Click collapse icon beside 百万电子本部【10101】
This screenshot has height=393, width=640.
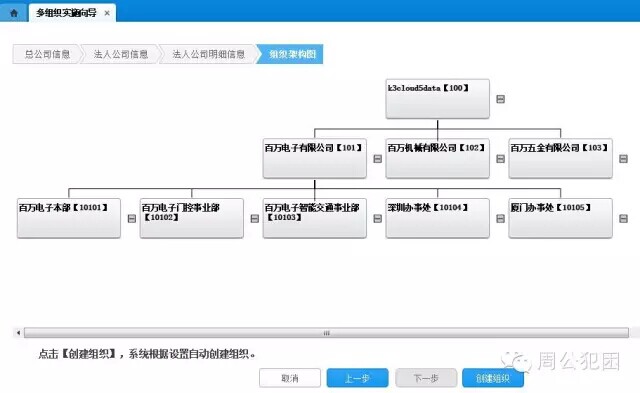(x=131, y=219)
